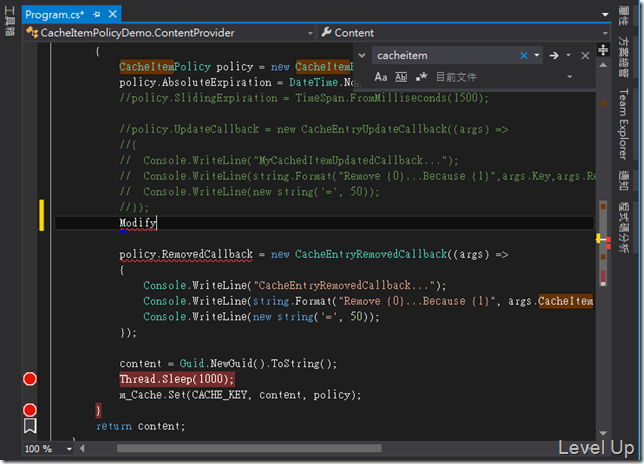Screen dimensions: 644x464
Task: Remove breakpoint on Thread.Sleep line
Action: 30,379
